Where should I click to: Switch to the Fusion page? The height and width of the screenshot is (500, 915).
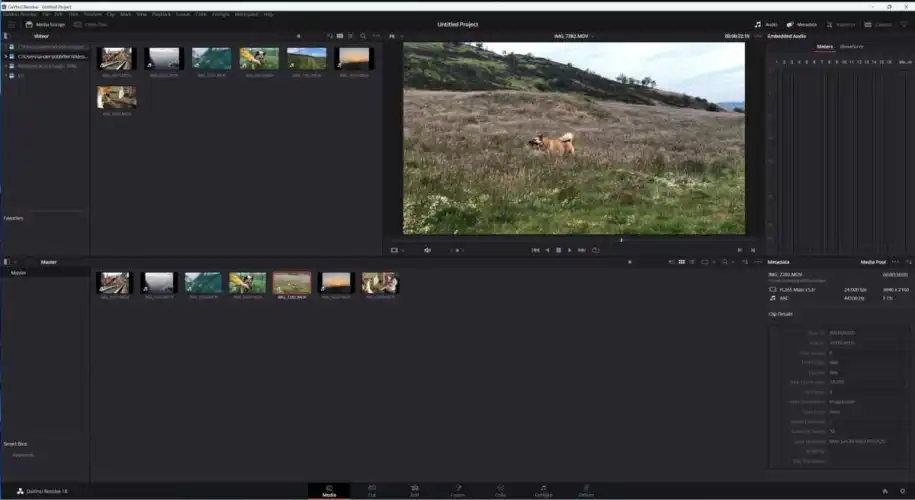[457, 490]
